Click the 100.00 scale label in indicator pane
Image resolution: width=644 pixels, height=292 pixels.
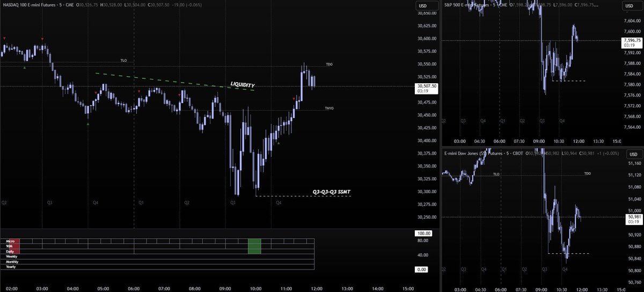pos(423,234)
